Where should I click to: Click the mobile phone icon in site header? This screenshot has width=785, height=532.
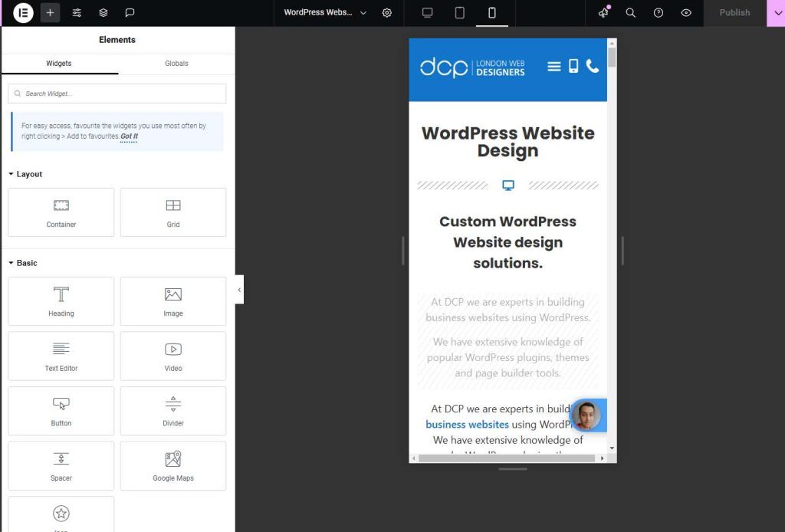click(573, 66)
